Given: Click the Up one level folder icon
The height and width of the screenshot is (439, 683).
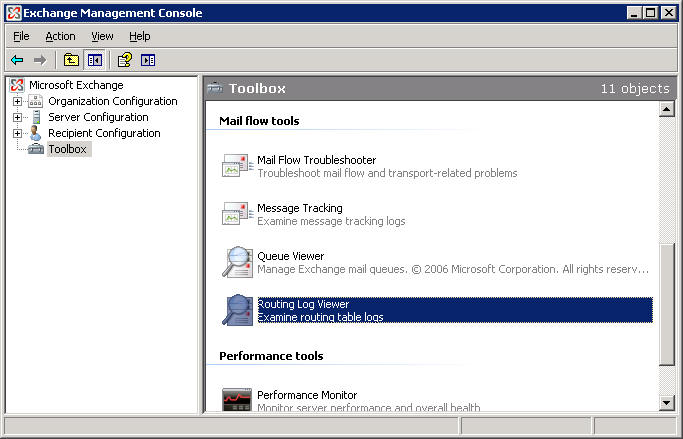Looking at the screenshot, I should click(x=71, y=60).
